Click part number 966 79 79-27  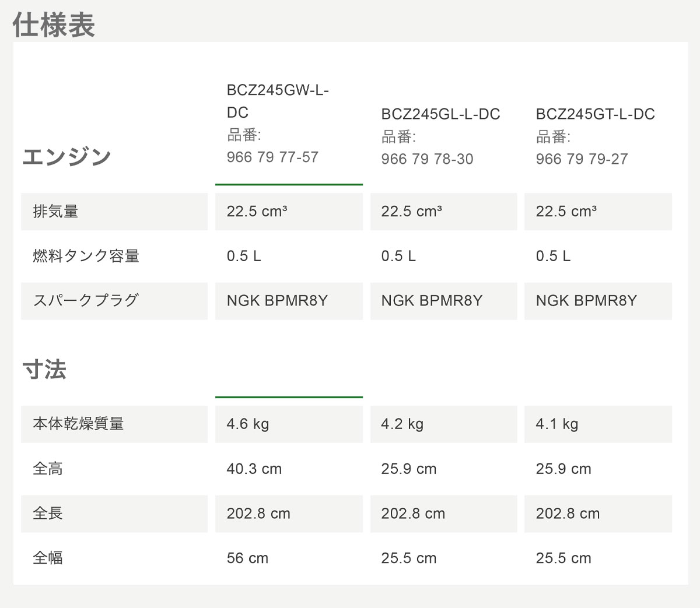click(x=582, y=159)
